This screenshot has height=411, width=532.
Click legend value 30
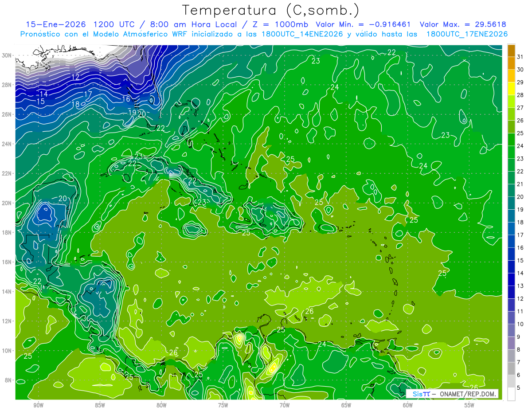[x=520, y=70]
